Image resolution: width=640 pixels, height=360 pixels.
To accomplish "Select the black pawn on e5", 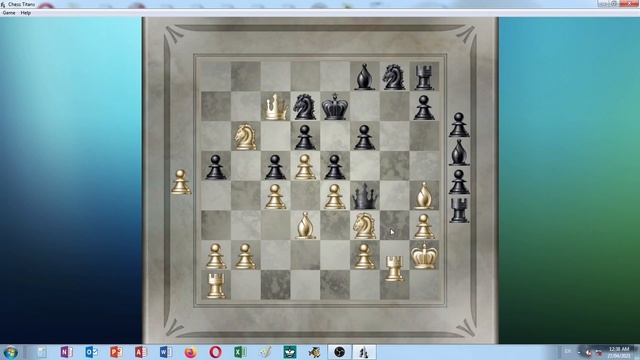I will point(335,167).
